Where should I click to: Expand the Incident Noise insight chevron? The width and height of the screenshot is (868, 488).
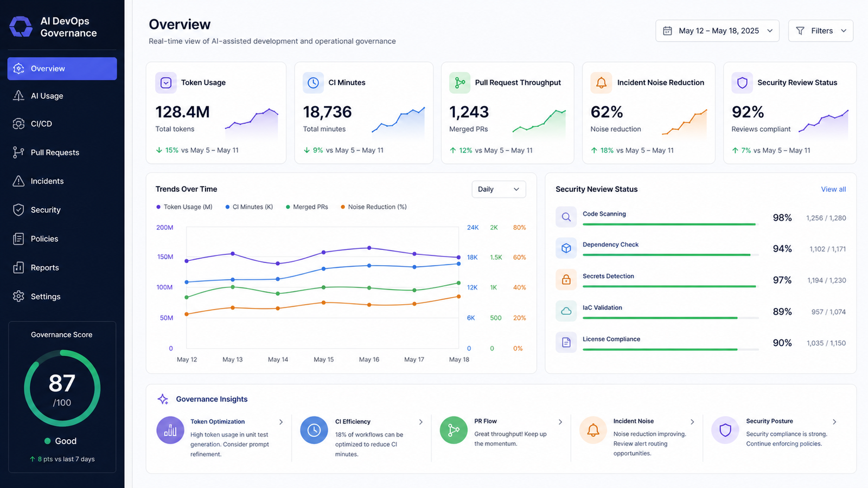click(x=692, y=422)
